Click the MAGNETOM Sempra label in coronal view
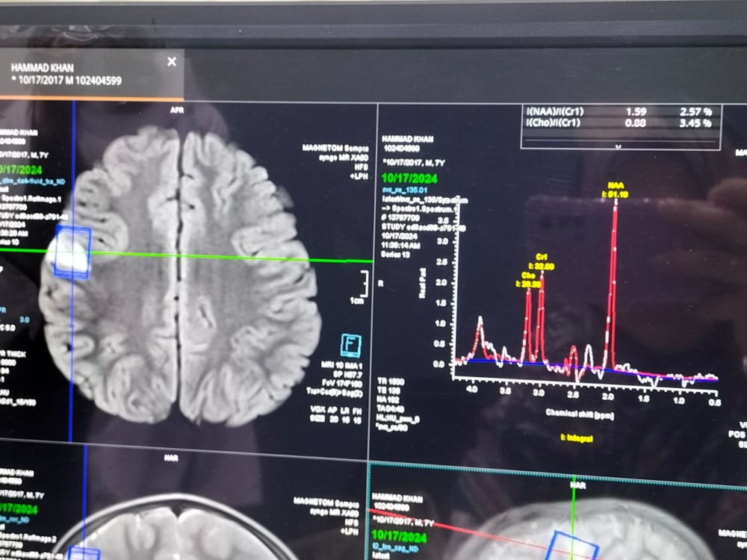This screenshot has width=747, height=560. 326,502
